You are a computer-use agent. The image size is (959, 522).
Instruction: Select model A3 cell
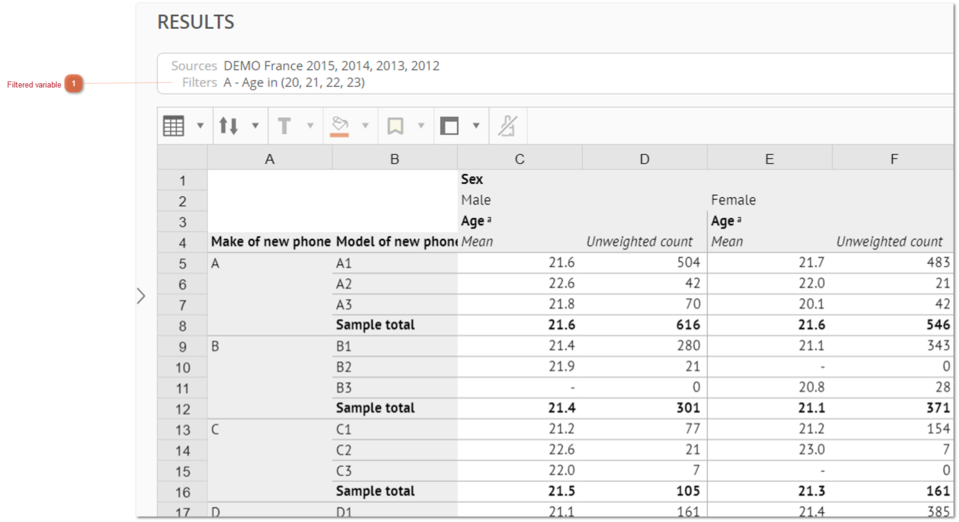tap(394, 305)
